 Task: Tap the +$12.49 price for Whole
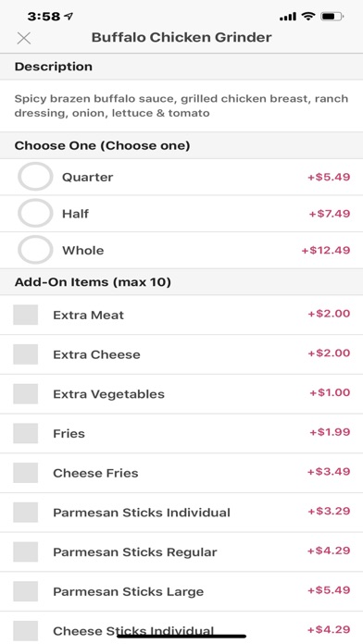pos(326,250)
